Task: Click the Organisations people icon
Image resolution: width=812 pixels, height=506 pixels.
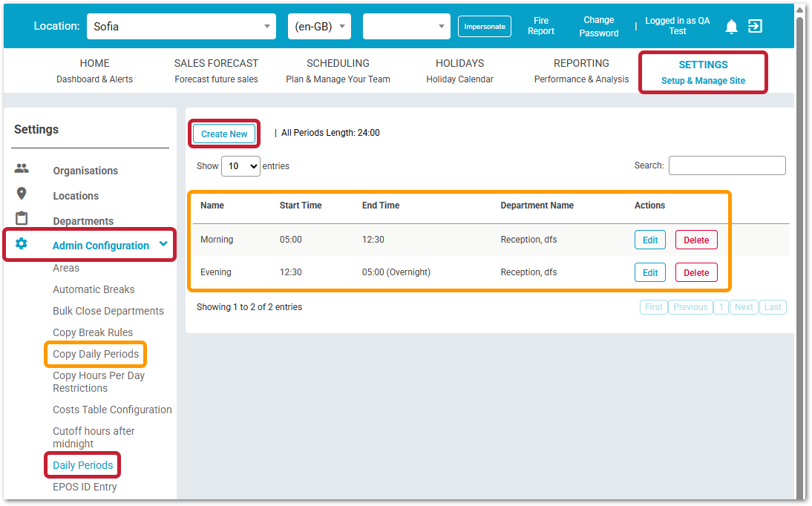Action: [x=22, y=169]
